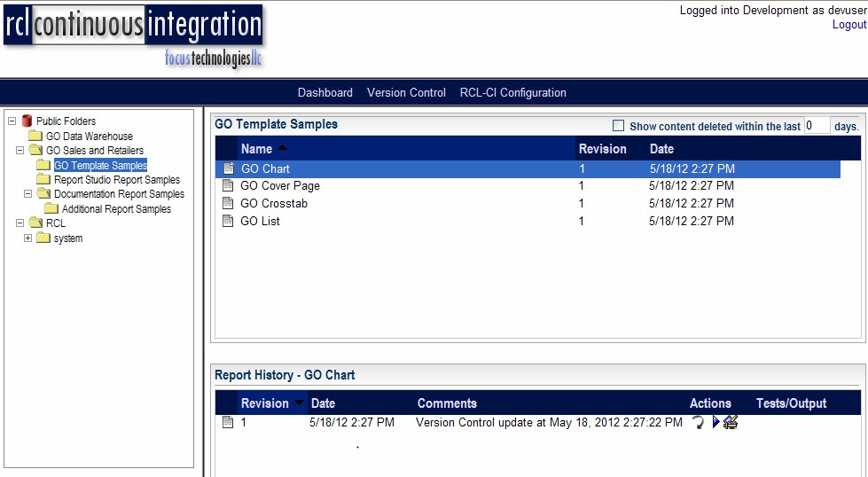The width and height of the screenshot is (868, 477).
Task: Click the Report Studio Report Samples folder icon
Action: pyautogui.click(x=43, y=179)
